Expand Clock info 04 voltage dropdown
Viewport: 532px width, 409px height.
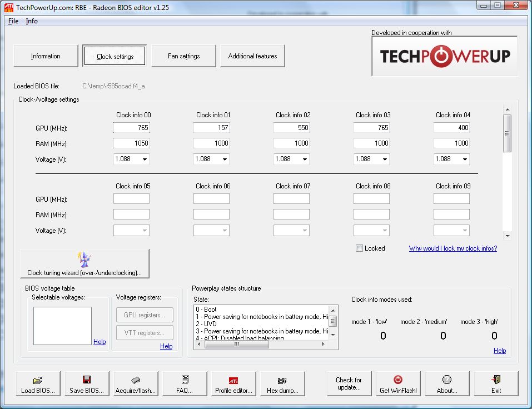tap(451, 159)
